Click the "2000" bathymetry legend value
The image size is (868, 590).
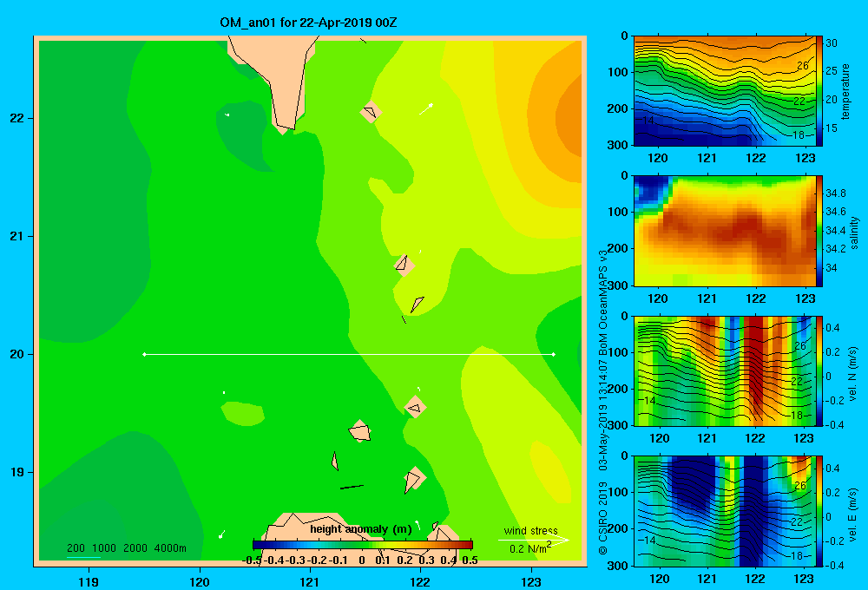pyautogui.click(x=135, y=548)
